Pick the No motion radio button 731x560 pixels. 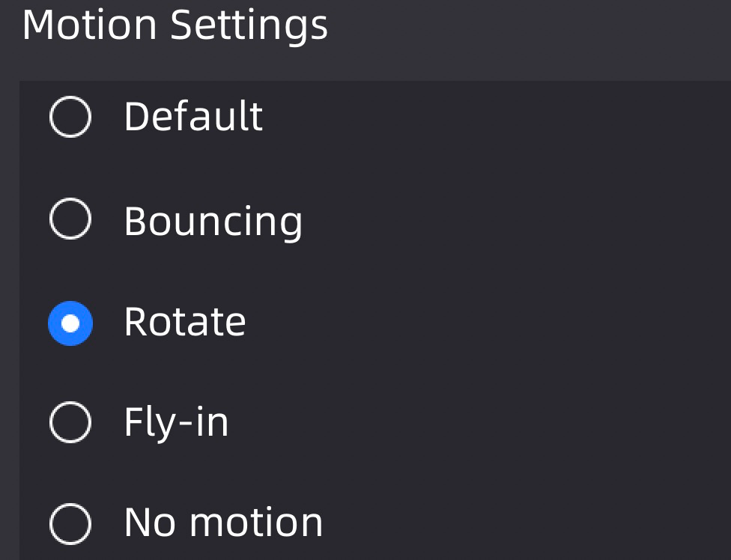70,523
